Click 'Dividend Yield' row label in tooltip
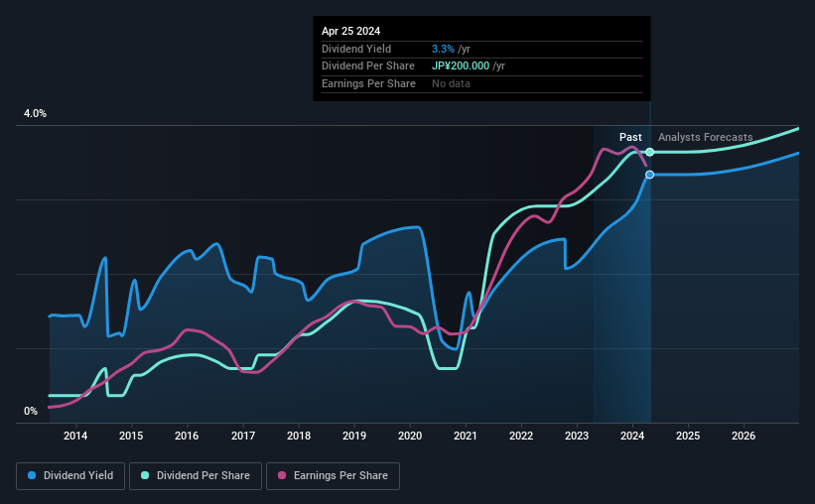The image size is (815, 504). tap(356, 49)
